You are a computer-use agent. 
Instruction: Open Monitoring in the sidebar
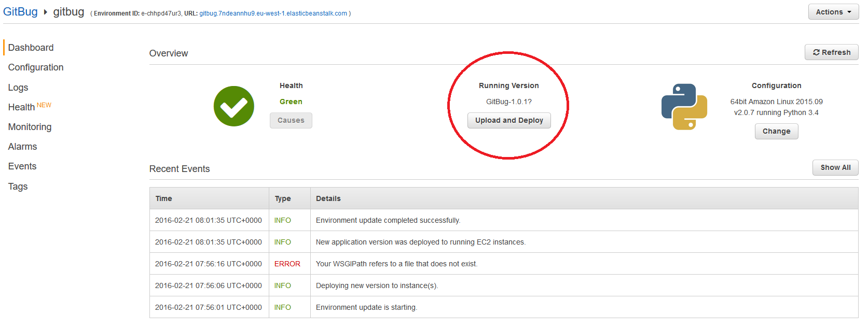30,127
